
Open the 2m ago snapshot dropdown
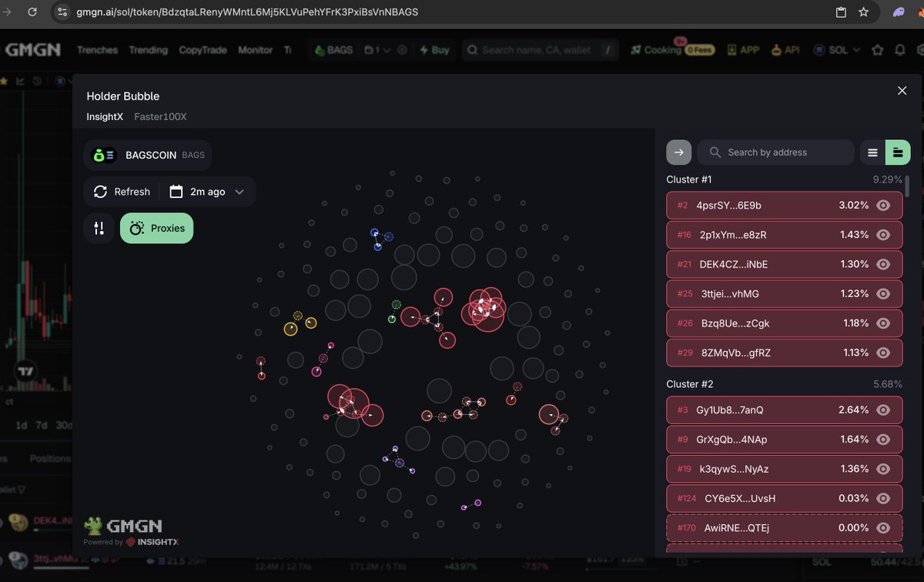(207, 192)
